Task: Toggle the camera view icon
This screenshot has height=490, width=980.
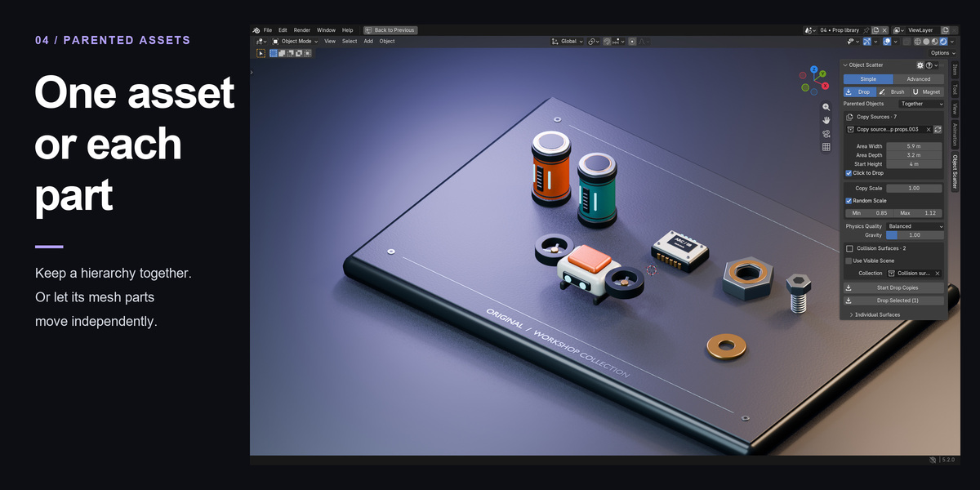Action: [826, 134]
